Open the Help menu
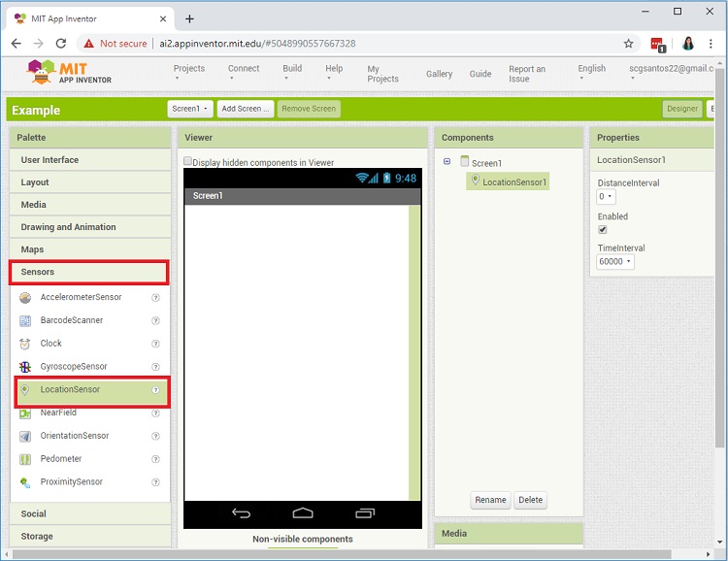 [334, 72]
